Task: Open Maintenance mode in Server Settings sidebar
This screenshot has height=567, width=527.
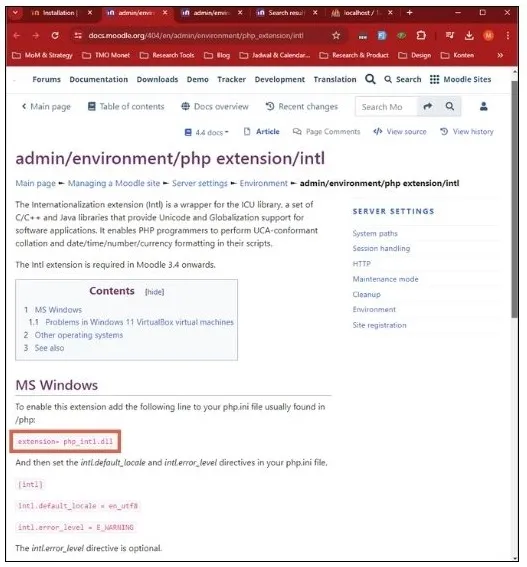Action: coord(385,279)
